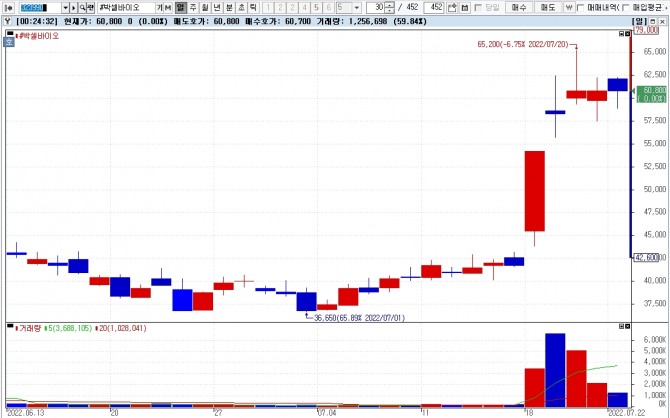The width and height of the screenshot is (670, 418).
Task: Click the W won-sign icon
Action: (x=569, y=8)
